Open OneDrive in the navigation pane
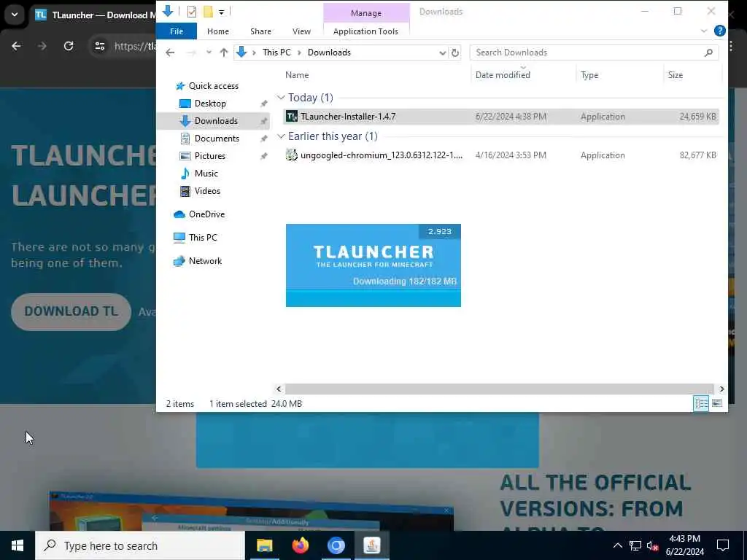The width and height of the screenshot is (747, 560). point(206,214)
